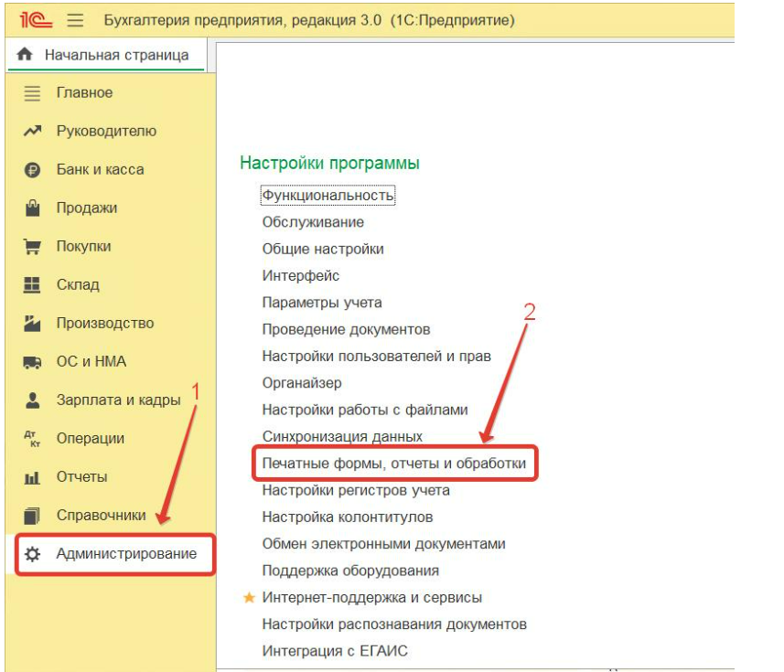The image size is (784, 672).
Task: Open Проведение документов link
Action: pyautogui.click(x=347, y=330)
